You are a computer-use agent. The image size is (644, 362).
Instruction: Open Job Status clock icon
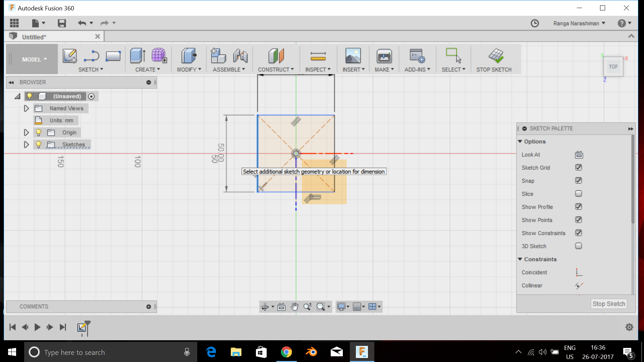point(535,23)
